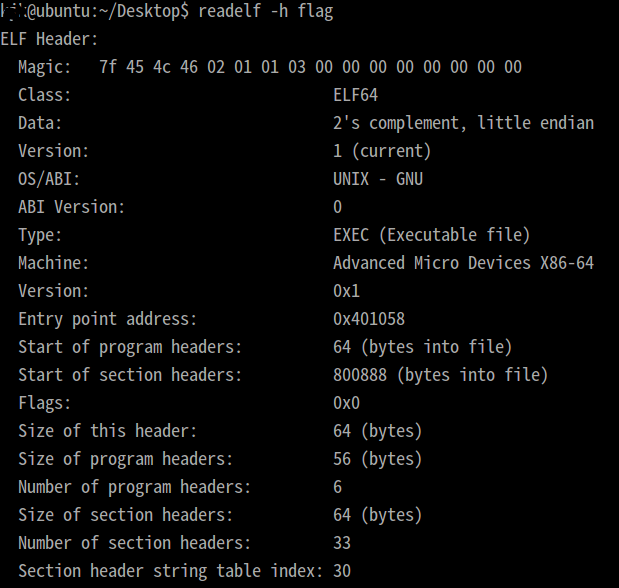Click the Size of this header label

click(x=108, y=431)
